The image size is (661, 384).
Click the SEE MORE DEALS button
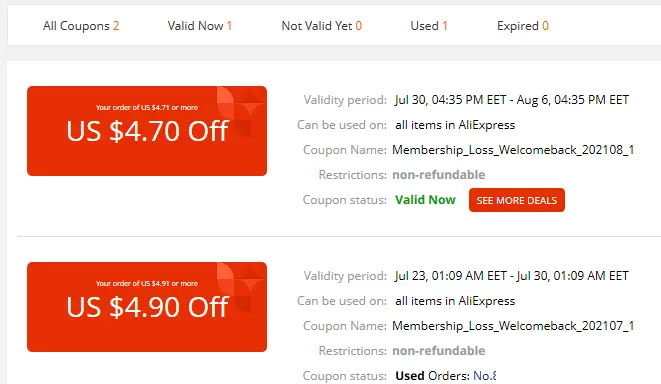pos(517,200)
